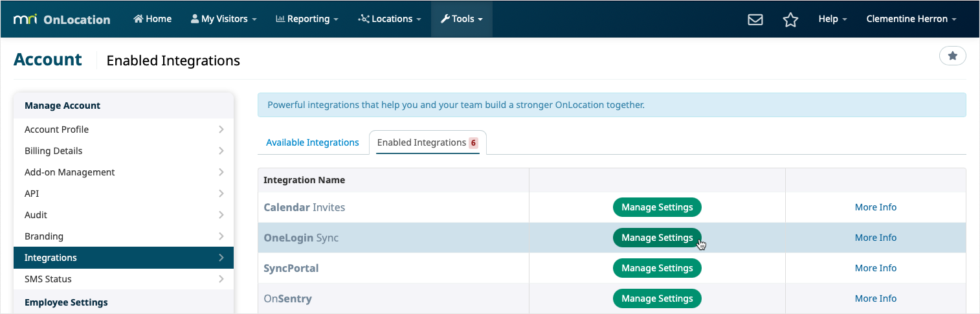Image resolution: width=980 pixels, height=314 pixels.
Task: Click the Employee Settings section header
Action: (x=124, y=302)
